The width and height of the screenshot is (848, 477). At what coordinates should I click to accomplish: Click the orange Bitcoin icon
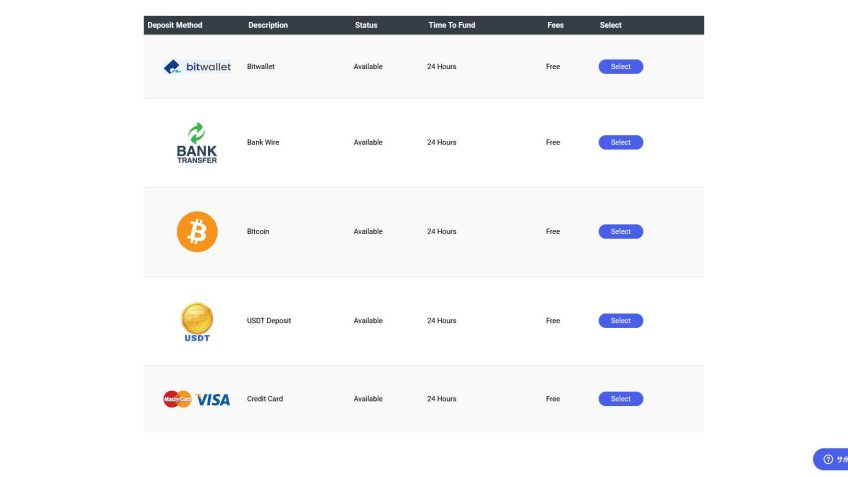click(197, 231)
